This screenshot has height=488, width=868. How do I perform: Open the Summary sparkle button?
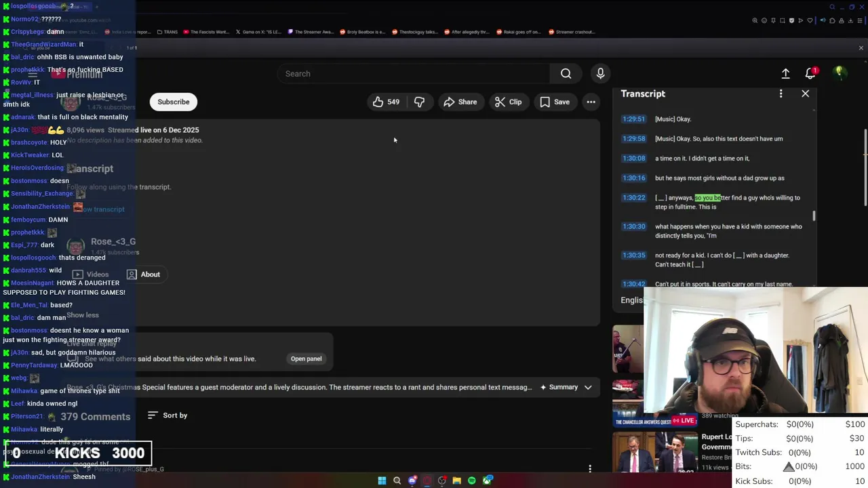559,387
